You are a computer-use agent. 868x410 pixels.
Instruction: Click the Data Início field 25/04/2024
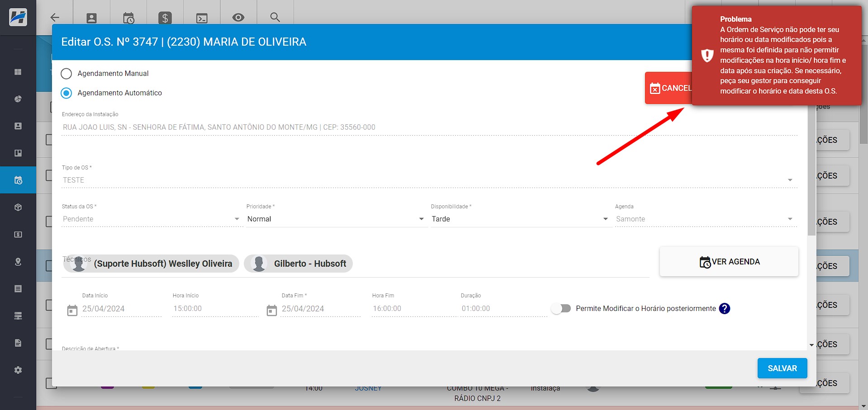pyautogui.click(x=121, y=309)
